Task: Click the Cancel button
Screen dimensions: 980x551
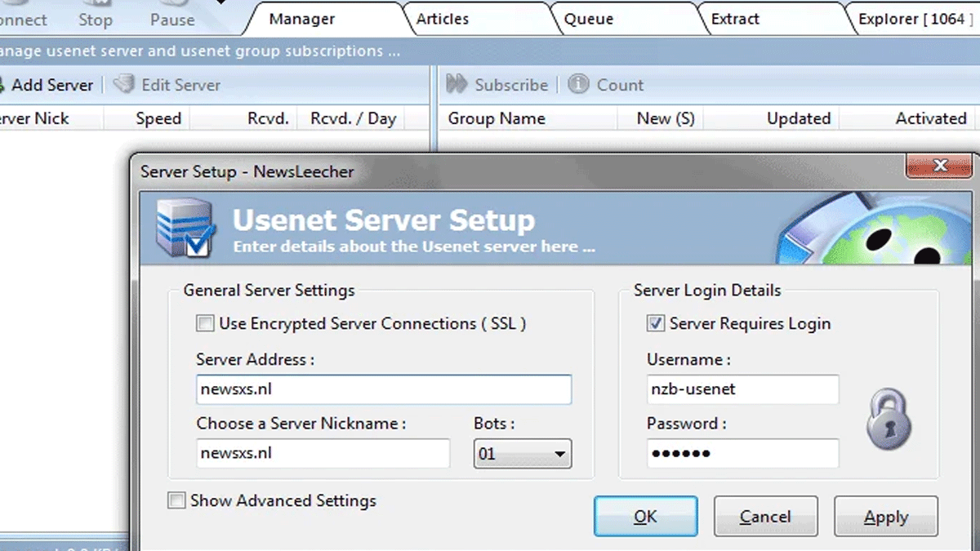Action: 765,517
